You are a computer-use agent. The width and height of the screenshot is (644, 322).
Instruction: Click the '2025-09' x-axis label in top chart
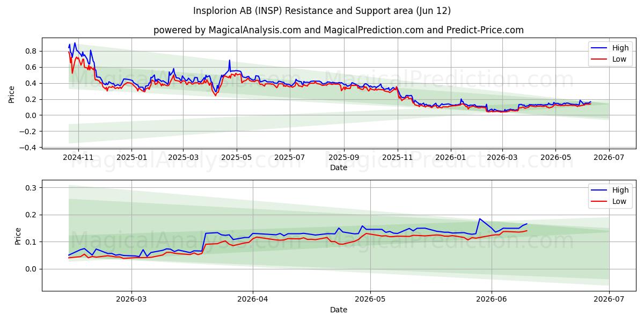[343, 158]
